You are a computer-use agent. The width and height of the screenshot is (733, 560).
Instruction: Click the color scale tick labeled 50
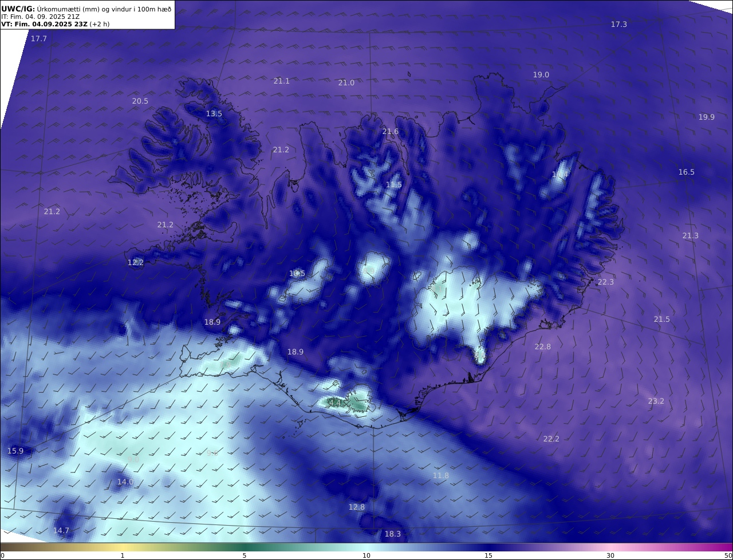point(728,556)
